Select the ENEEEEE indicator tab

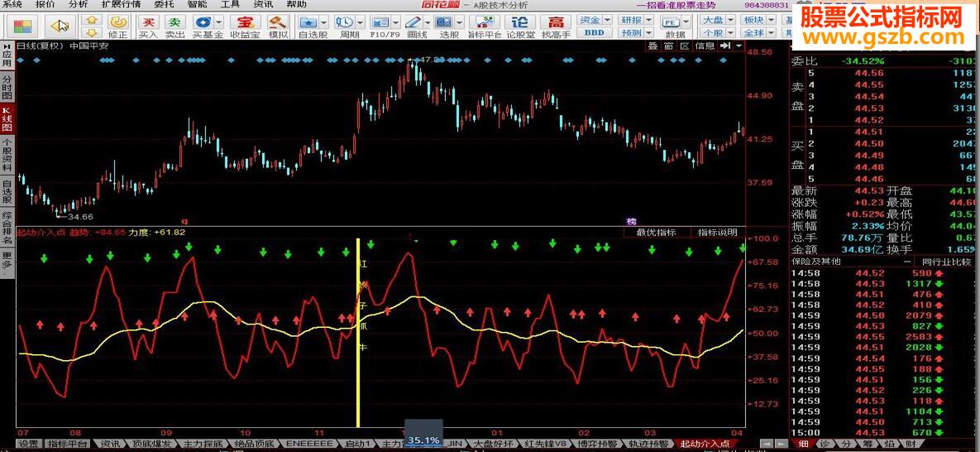tap(308, 444)
